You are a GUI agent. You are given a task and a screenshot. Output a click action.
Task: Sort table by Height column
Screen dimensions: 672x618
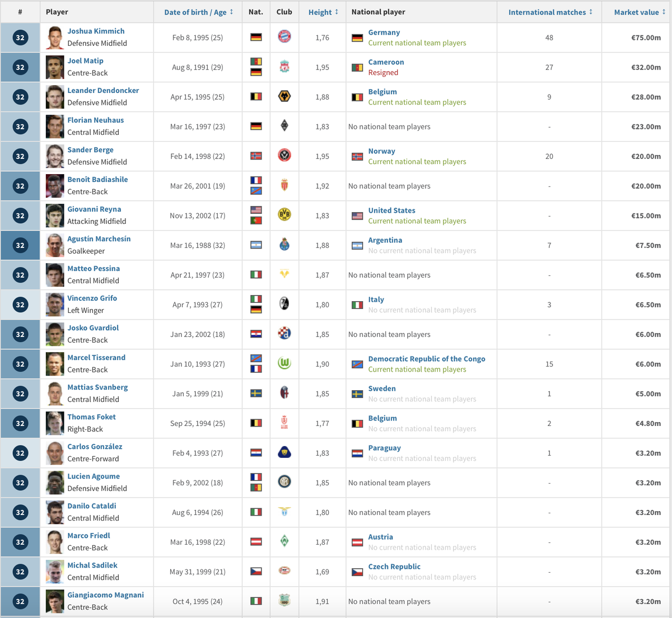click(x=323, y=12)
